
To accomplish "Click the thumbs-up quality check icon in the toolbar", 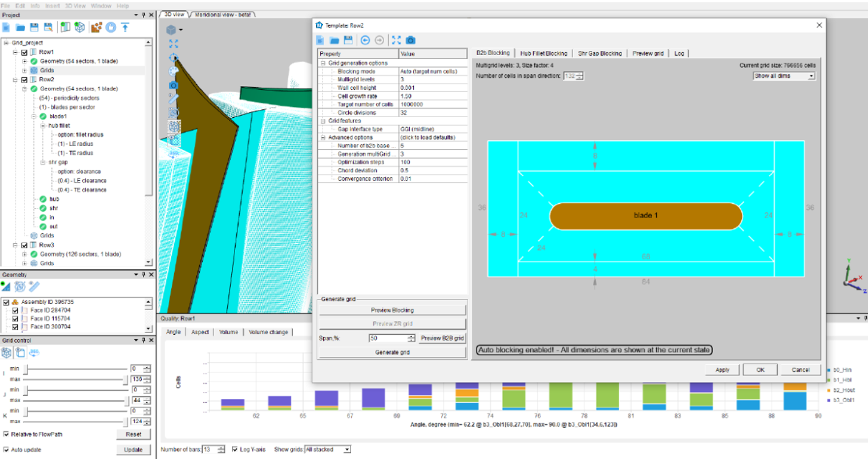I will coord(111,27).
